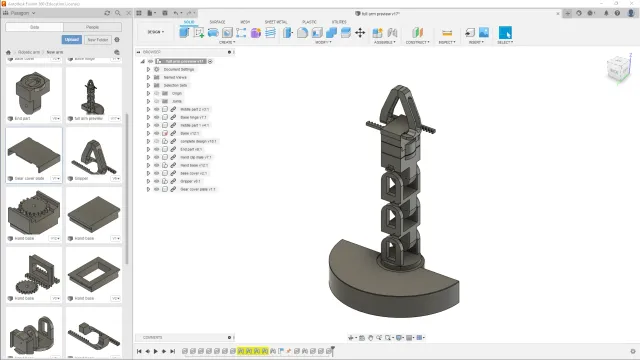Open the Gear cover plate thumbnail
Viewport: 640px width, 360px height.
tap(34, 155)
